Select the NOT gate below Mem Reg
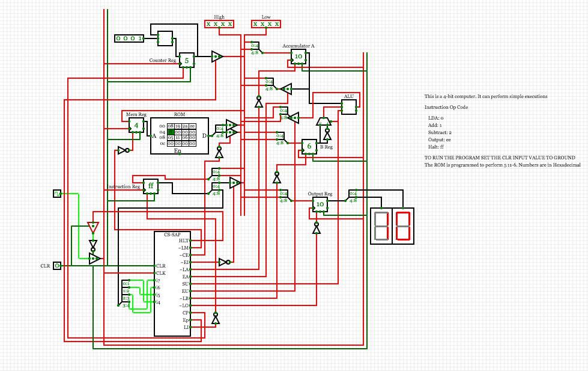This screenshot has height=371, width=588. 124,150
